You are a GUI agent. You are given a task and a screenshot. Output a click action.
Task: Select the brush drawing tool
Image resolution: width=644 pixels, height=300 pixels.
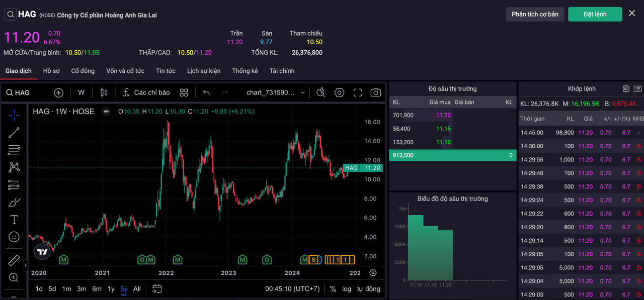[x=14, y=203]
